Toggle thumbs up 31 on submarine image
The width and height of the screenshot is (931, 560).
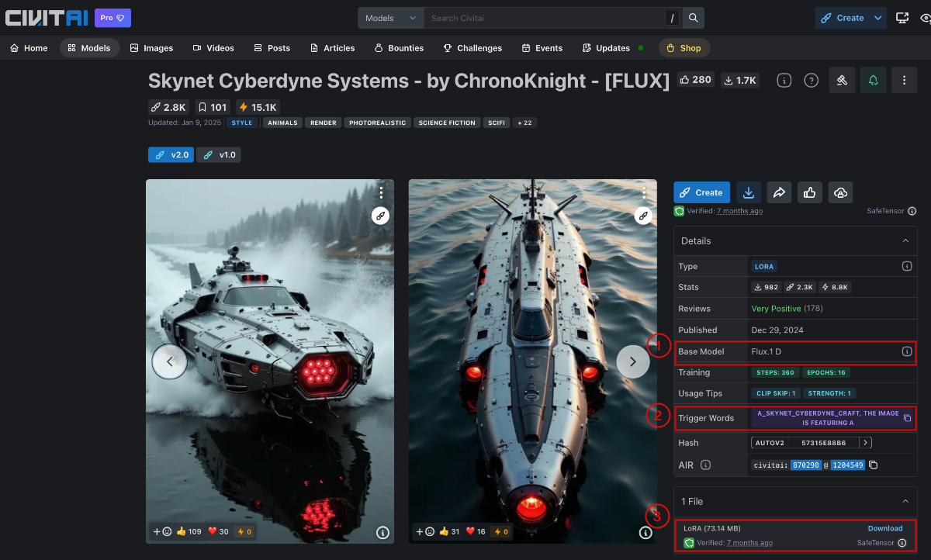[450, 531]
